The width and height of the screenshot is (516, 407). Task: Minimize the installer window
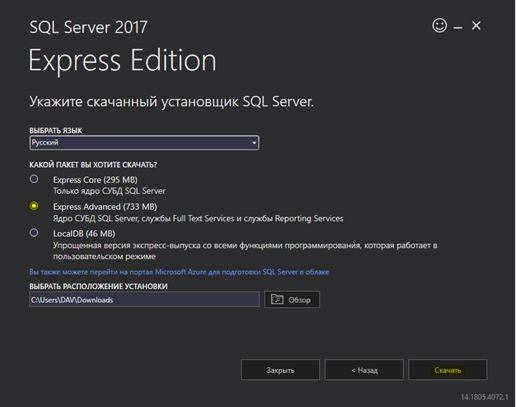coord(458,28)
